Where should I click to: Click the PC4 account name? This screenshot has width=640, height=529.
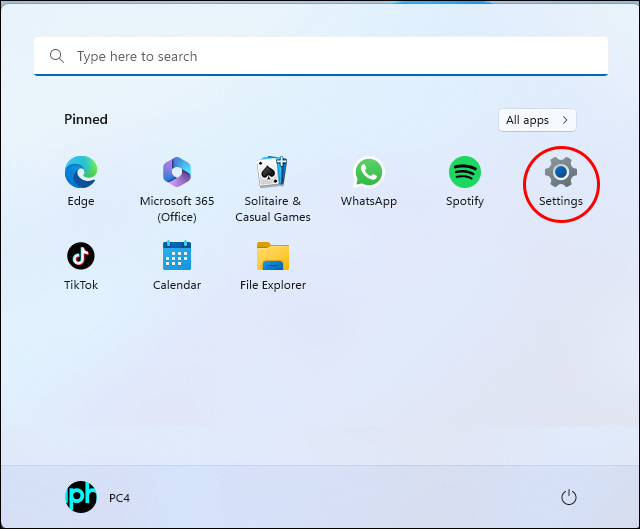(x=119, y=498)
